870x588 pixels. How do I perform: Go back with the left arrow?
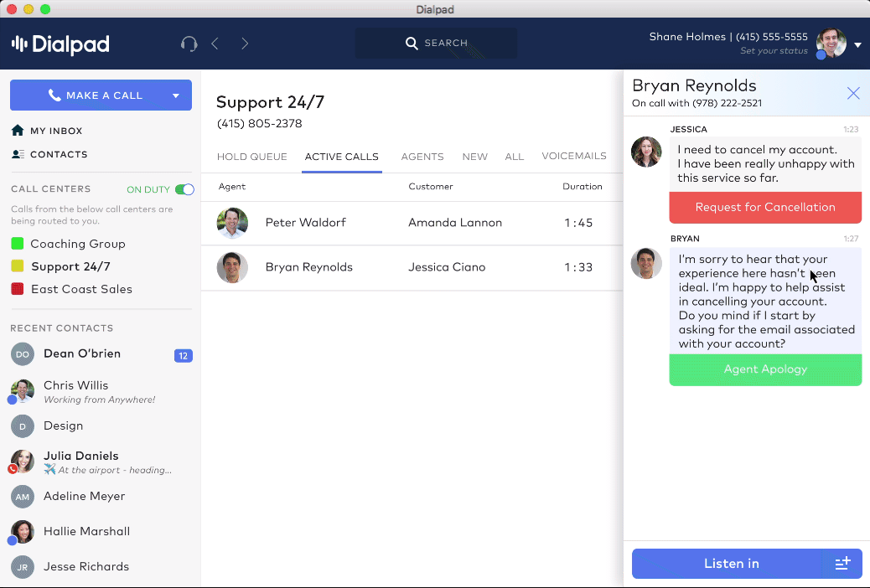tap(215, 44)
